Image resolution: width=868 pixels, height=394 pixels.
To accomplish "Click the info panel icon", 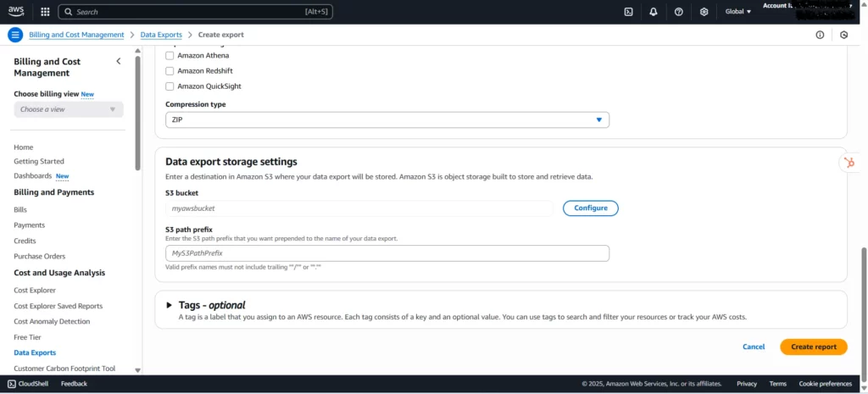I will click(820, 35).
